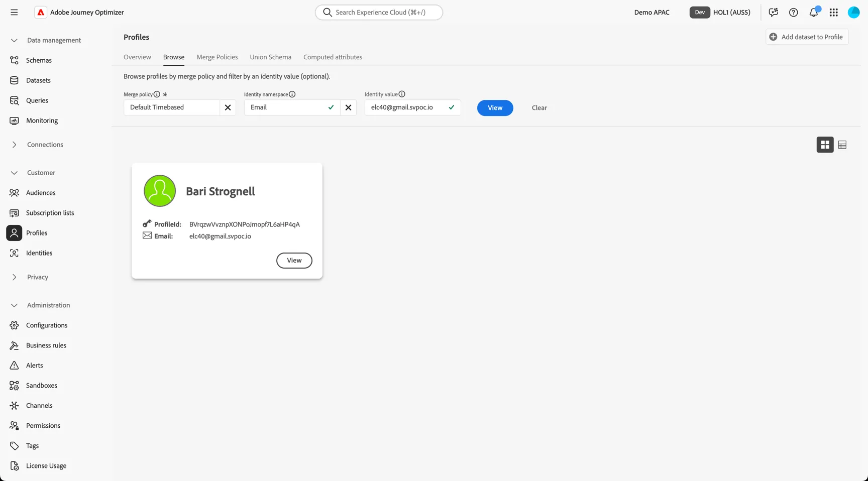This screenshot has height=481, width=868.
Task: Collapse the Administration section
Action: click(14, 305)
